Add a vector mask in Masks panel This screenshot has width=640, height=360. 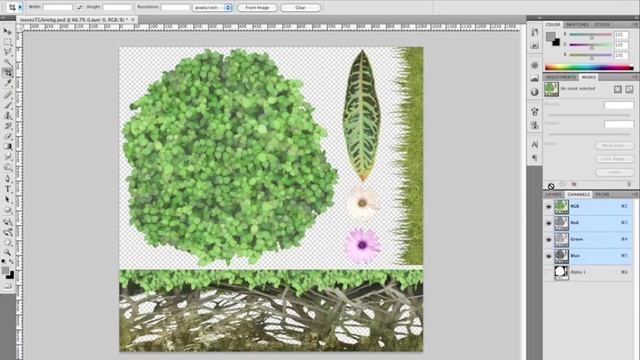[x=629, y=89]
